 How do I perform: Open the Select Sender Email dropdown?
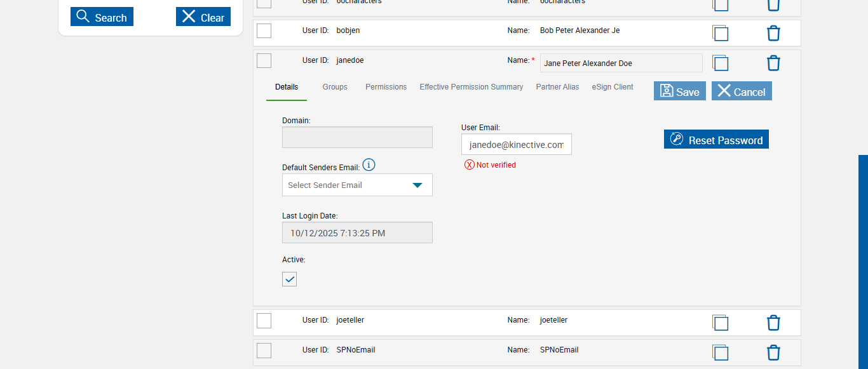[x=357, y=185]
